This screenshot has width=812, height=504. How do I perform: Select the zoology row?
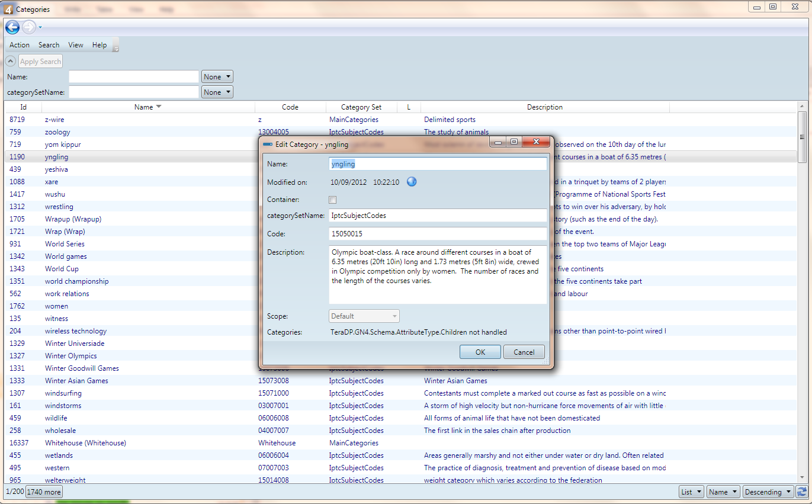pyautogui.click(x=402, y=132)
